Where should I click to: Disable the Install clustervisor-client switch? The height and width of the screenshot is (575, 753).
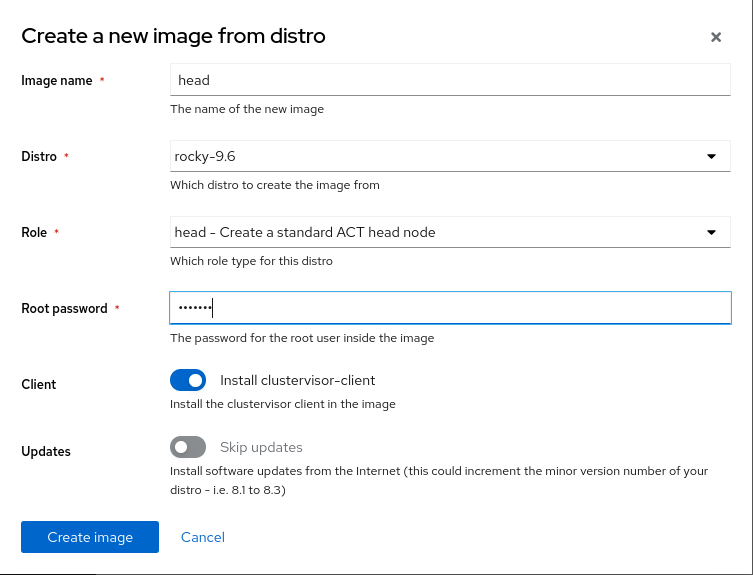pos(188,380)
